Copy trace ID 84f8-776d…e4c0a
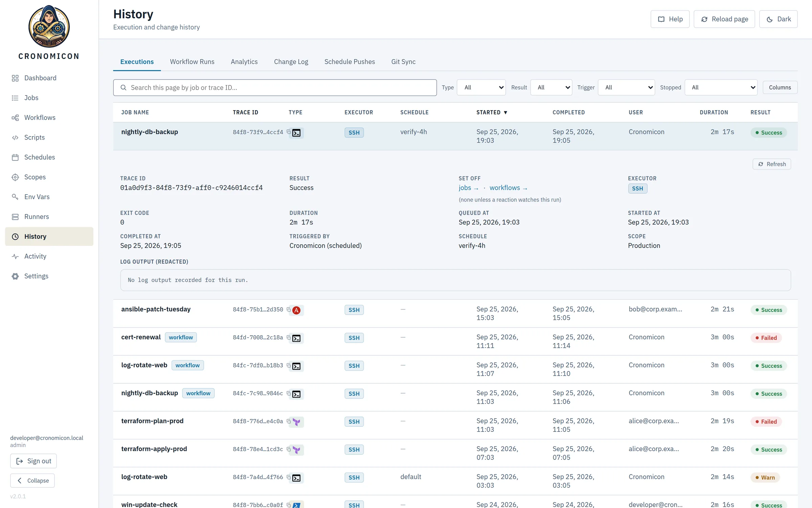812x508 pixels. coord(289,421)
